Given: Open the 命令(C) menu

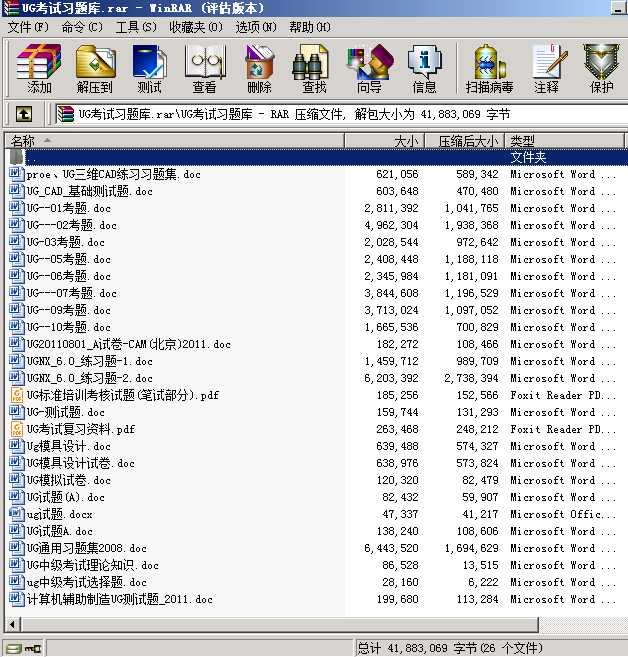Looking at the screenshot, I should point(82,27).
